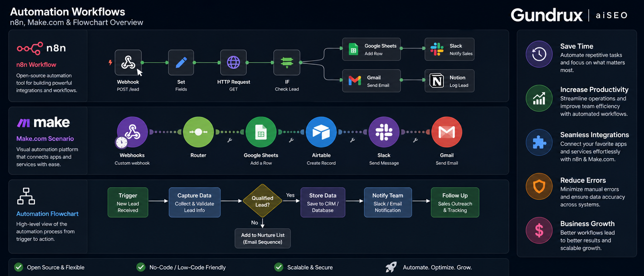Click the rocket icon in the footer

[391, 267]
